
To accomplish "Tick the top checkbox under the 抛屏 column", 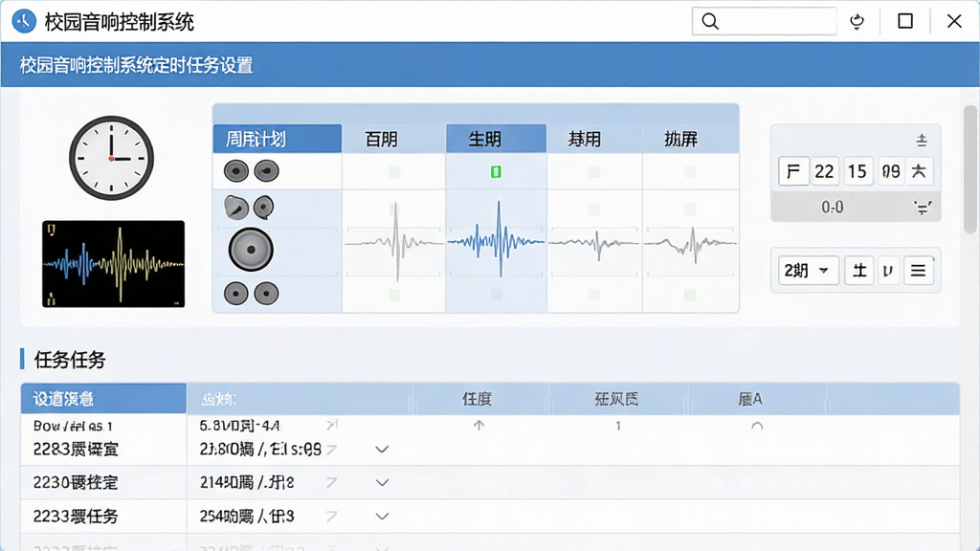I will click(690, 172).
